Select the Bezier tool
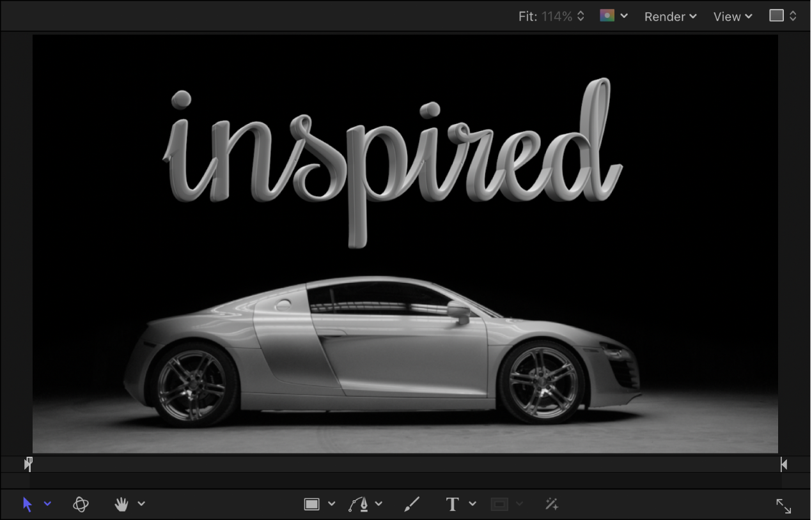 point(361,504)
